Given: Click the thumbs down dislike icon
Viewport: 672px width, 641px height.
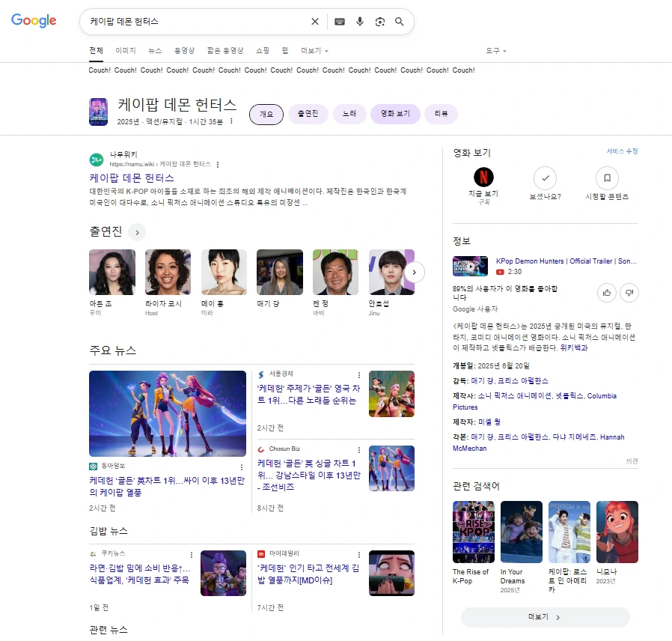Looking at the screenshot, I should (x=629, y=293).
